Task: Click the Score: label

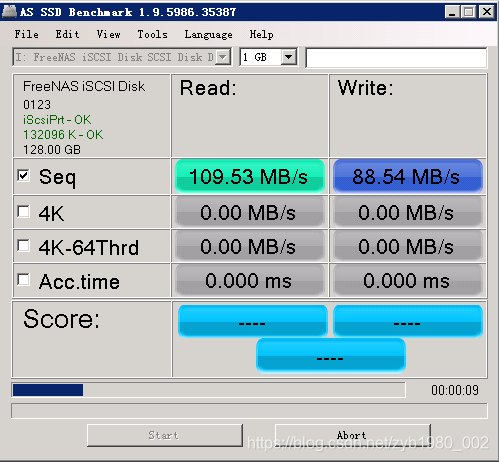Action: point(61,319)
